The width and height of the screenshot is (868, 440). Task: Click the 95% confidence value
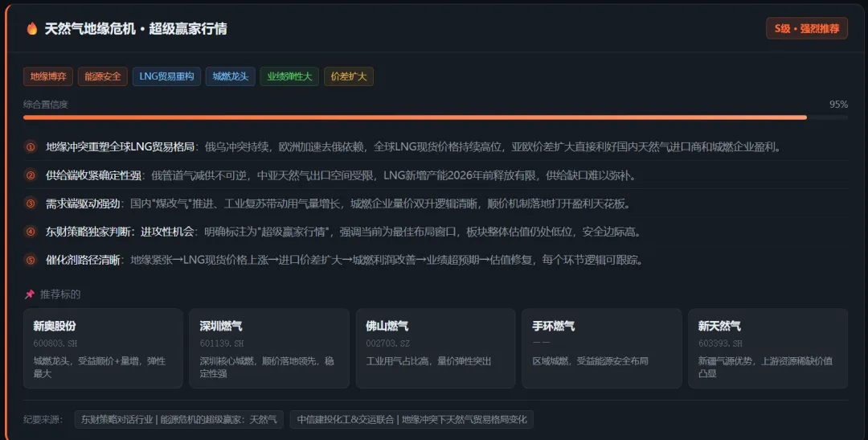[838, 105]
